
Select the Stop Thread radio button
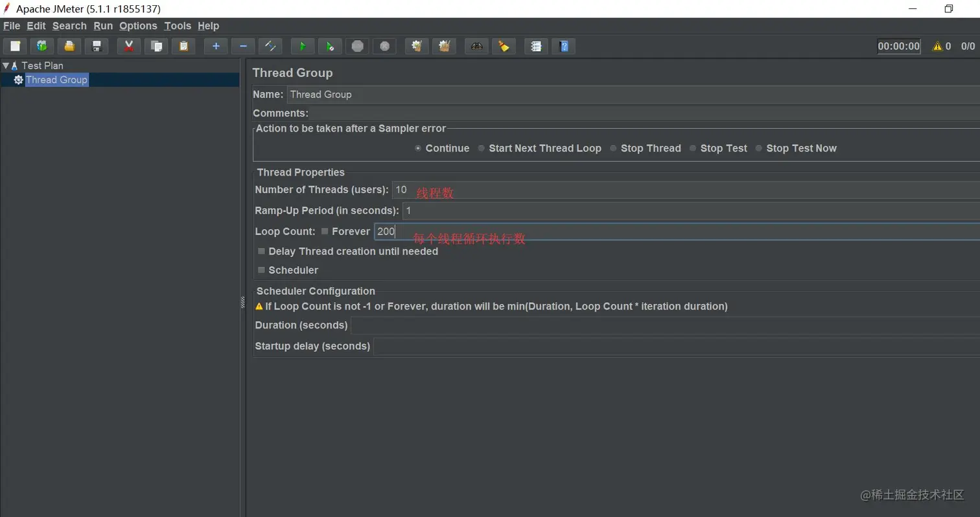[613, 148]
